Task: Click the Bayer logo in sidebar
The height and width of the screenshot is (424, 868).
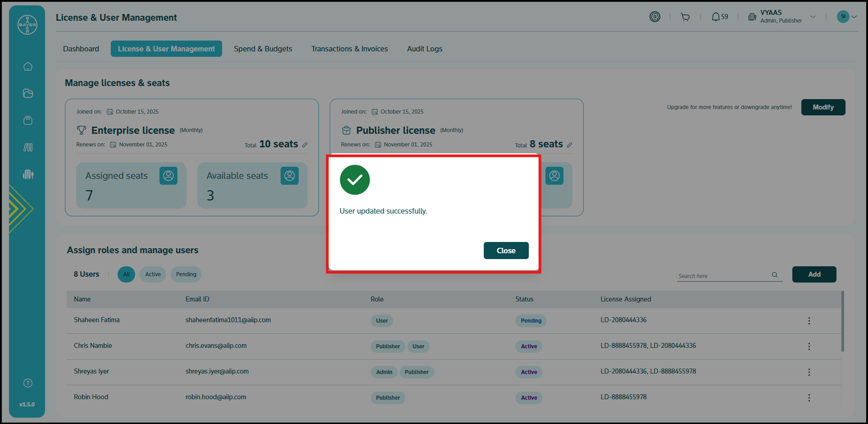Action: coord(27,25)
